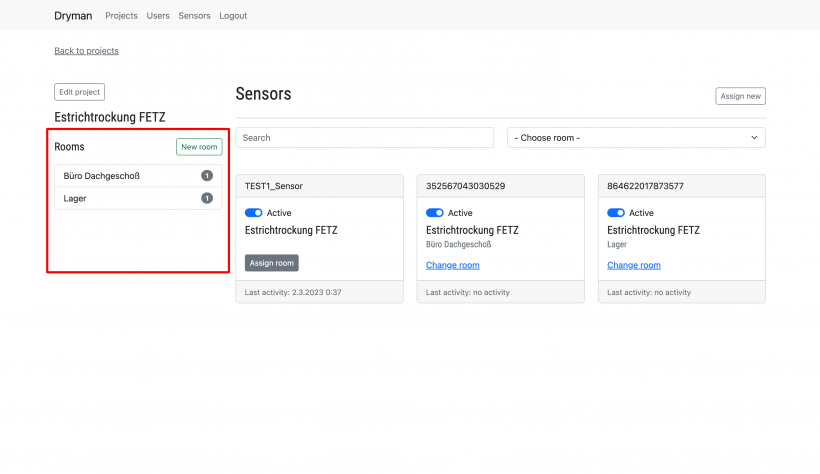
Task: Turn off Active switch for sensor 864622017873577
Action: tap(616, 213)
